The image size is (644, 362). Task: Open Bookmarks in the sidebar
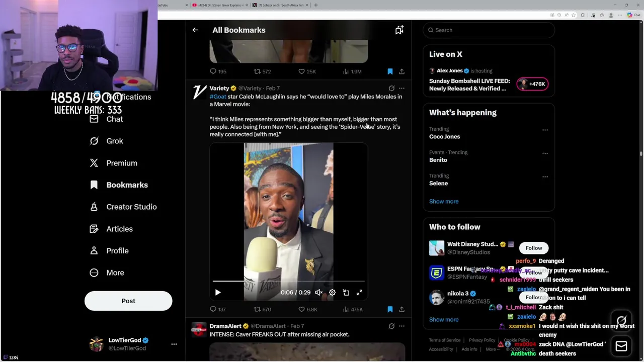[119, 185]
